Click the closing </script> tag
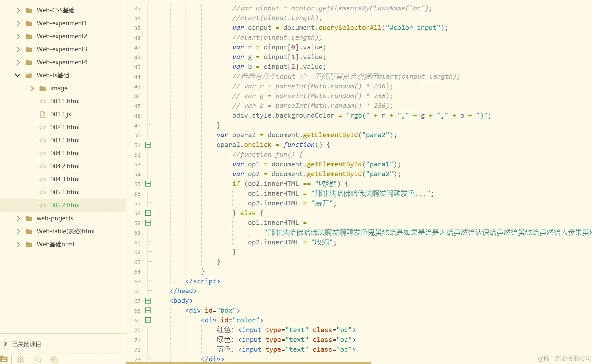The width and height of the screenshot is (592, 364). point(203,281)
